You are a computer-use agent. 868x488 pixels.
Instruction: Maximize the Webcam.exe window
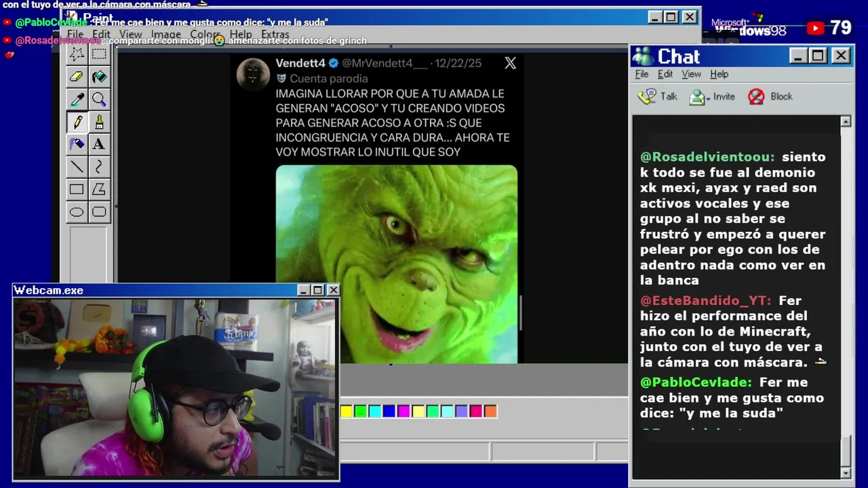click(x=317, y=290)
